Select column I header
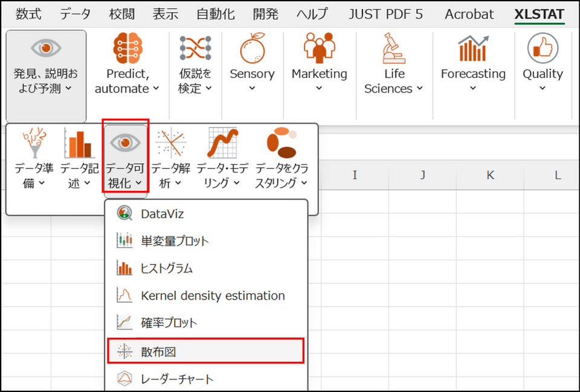This screenshot has height=392, width=580. coord(355,175)
